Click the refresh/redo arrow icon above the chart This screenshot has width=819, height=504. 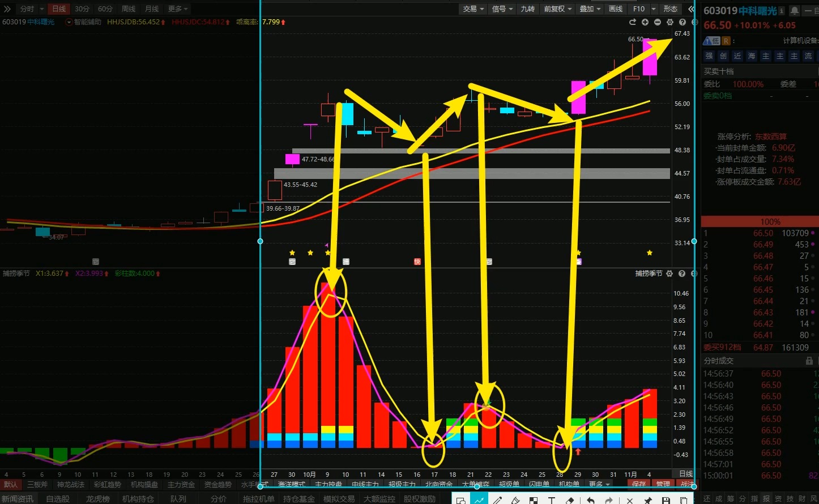633,22
